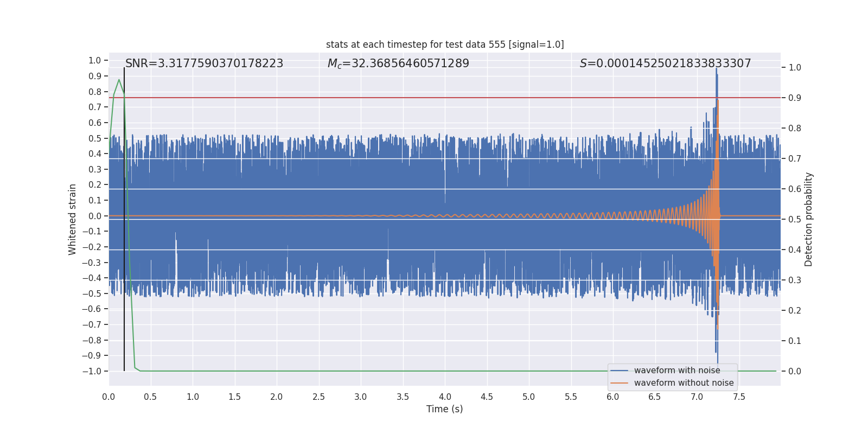This screenshot has width=868, height=434.
Task: Click the peak of the green probability curve
Action: pyautogui.click(x=119, y=80)
